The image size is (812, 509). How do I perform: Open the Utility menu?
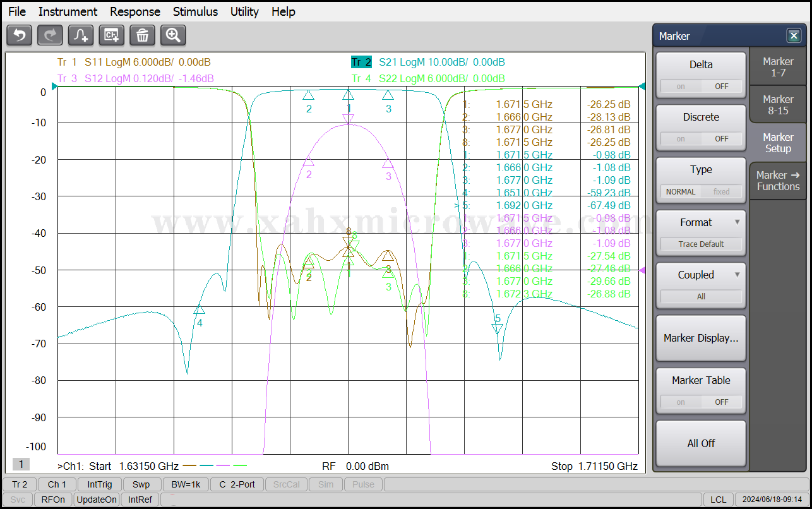click(x=244, y=11)
